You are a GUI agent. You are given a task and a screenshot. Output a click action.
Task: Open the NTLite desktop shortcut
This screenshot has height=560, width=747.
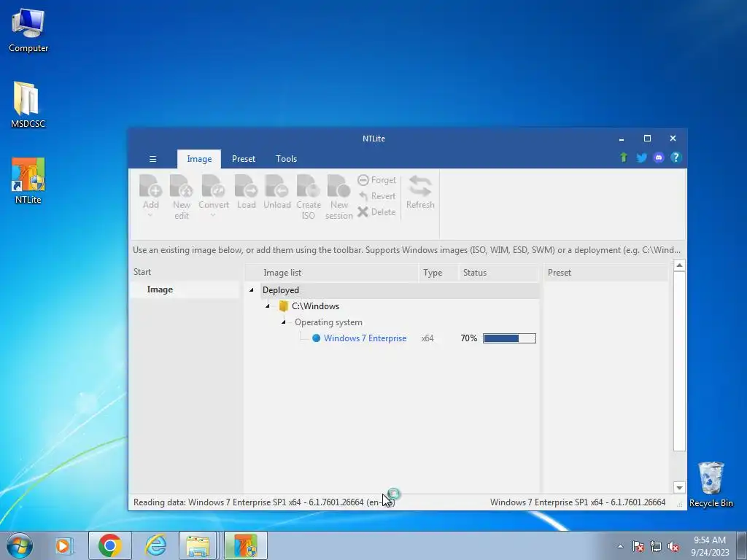28,181
